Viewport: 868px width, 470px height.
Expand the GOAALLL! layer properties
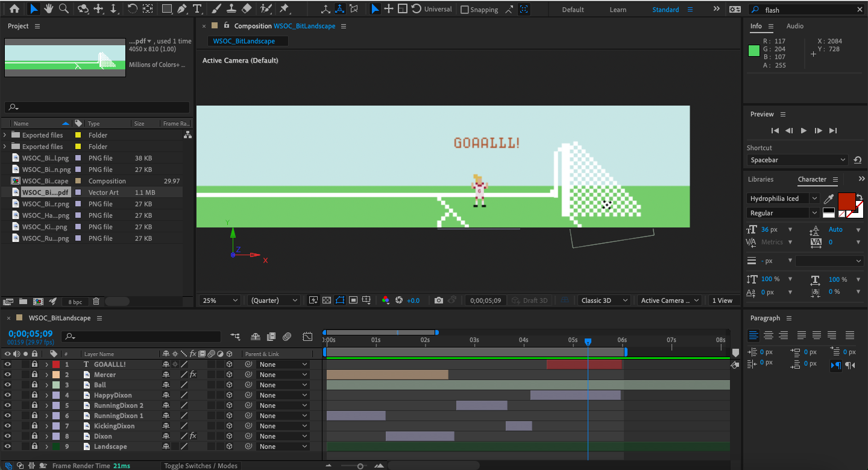pos(46,364)
